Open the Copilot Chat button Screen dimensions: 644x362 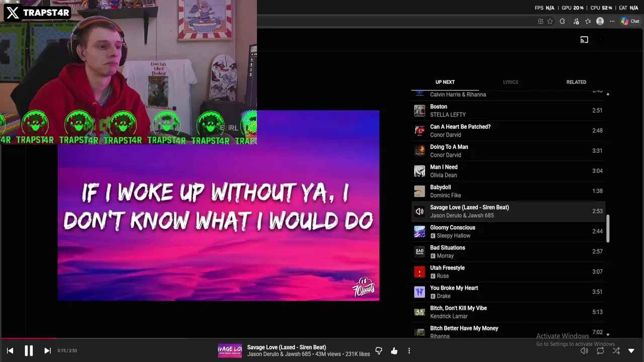tap(630, 21)
